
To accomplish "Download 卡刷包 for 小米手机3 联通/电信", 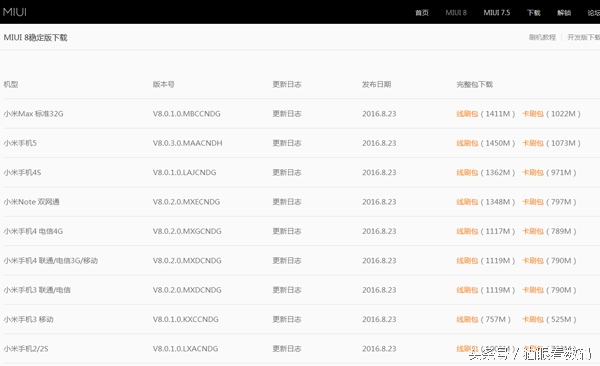I will 533,290.
